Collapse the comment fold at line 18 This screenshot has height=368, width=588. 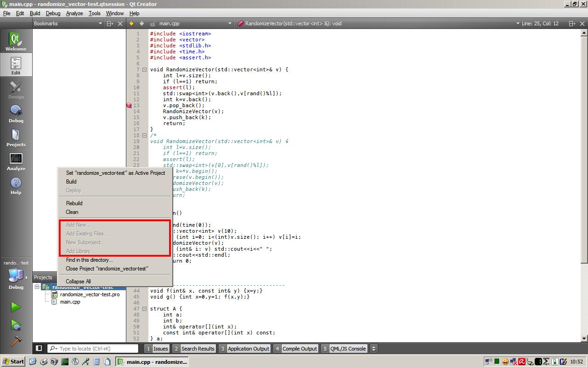144,136
